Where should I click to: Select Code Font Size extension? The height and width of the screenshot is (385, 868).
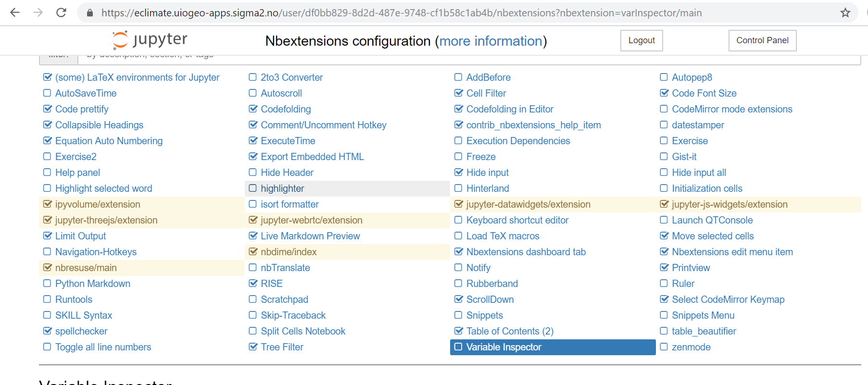coord(704,93)
